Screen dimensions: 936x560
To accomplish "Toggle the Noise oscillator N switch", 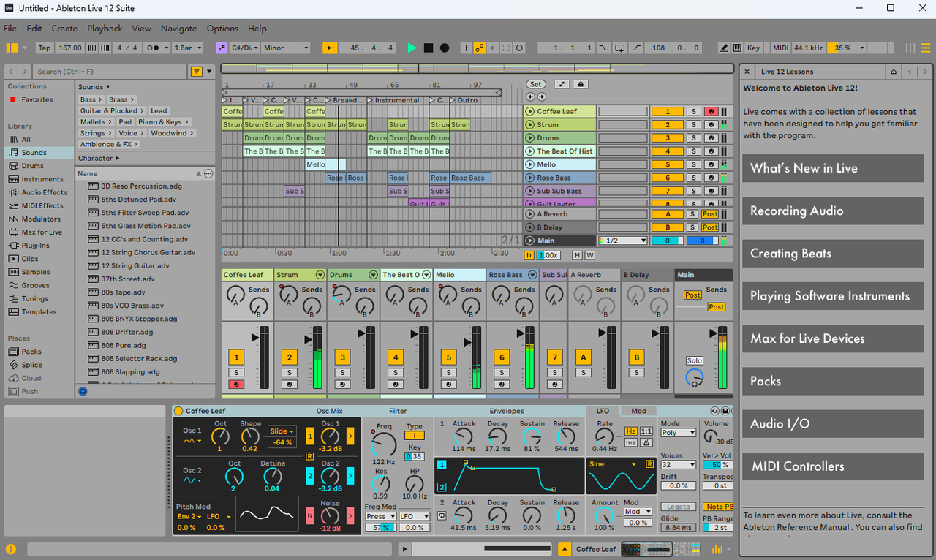I will [309, 515].
